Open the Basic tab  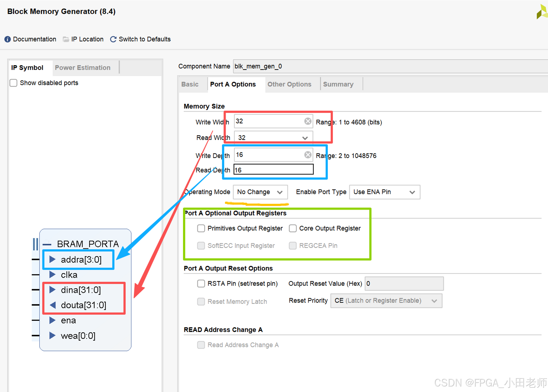click(190, 84)
